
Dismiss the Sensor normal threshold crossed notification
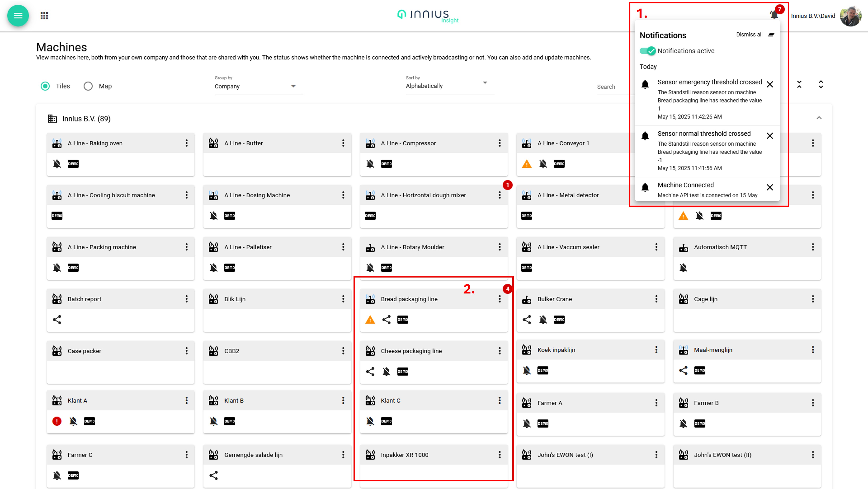click(x=770, y=136)
